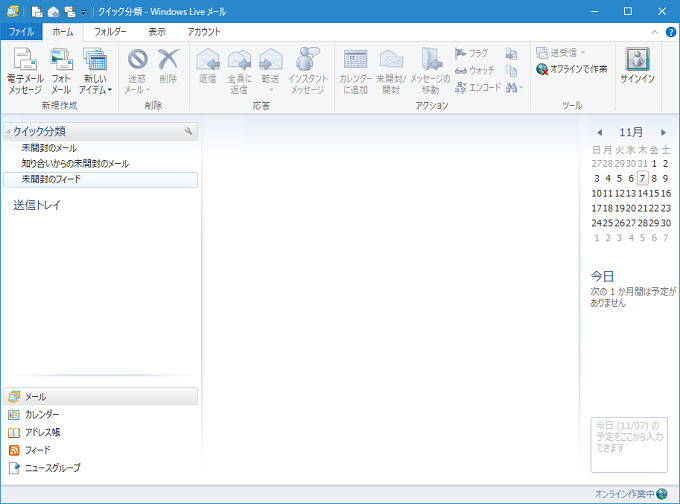Select 未開封のフィード in quick views
Image resolution: width=680 pixels, height=504 pixels.
coord(100,180)
